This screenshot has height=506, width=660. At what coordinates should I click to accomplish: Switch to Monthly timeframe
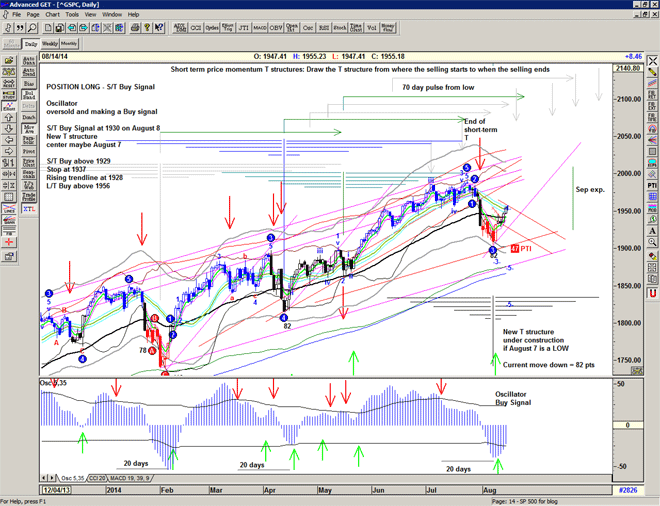pyautogui.click(x=70, y=44)
